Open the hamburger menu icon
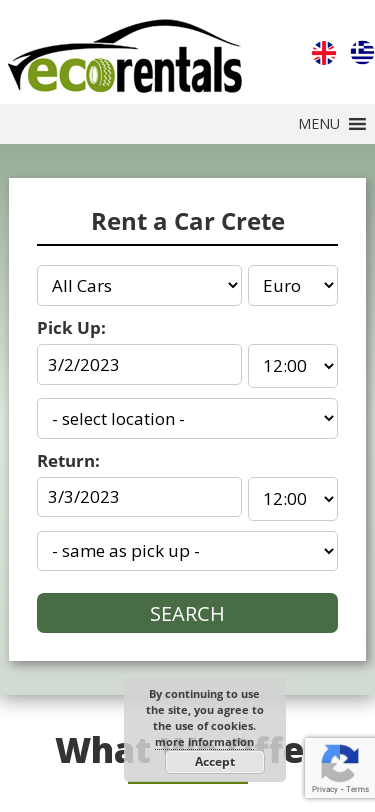The width and height of the screenshot is (375, 812). (x=357, y=124)
